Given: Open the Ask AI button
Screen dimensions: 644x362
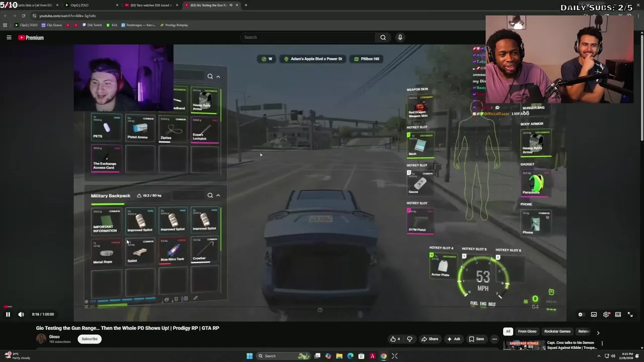Looking at the screenshot, I should coord(454,339).
